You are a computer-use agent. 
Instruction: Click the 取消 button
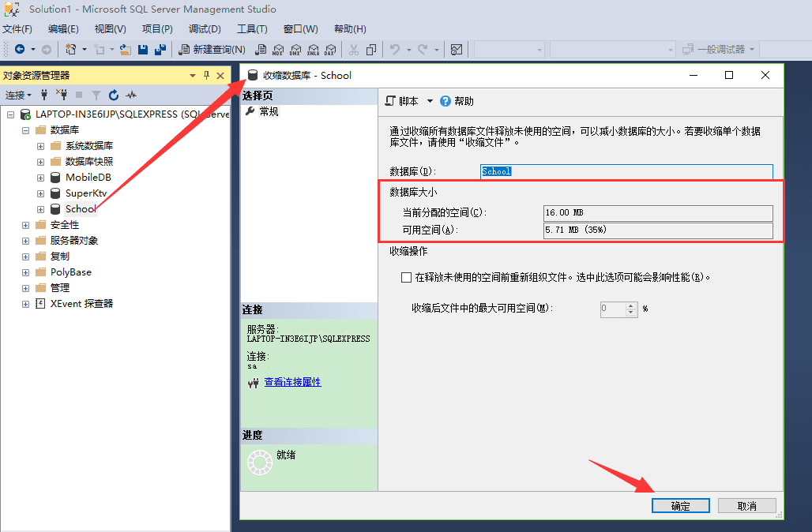coord(746,506)
